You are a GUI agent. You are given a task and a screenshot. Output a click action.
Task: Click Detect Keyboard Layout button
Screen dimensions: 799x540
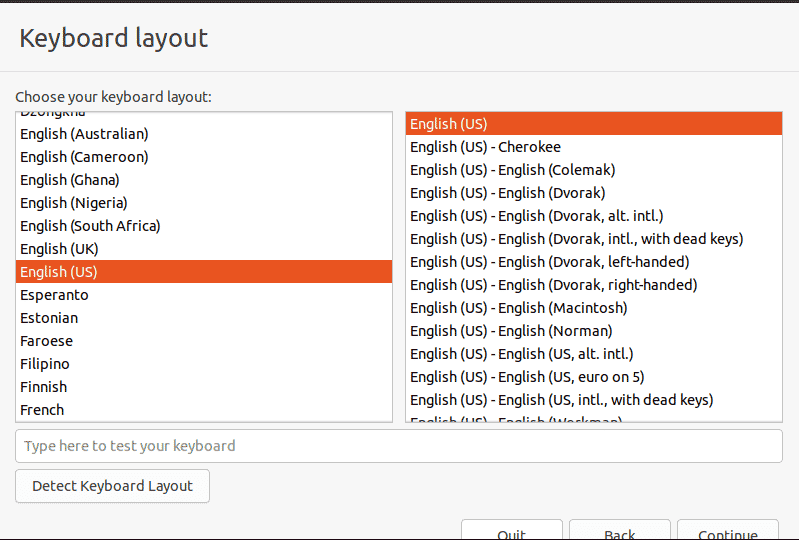[x=112, y=486]
